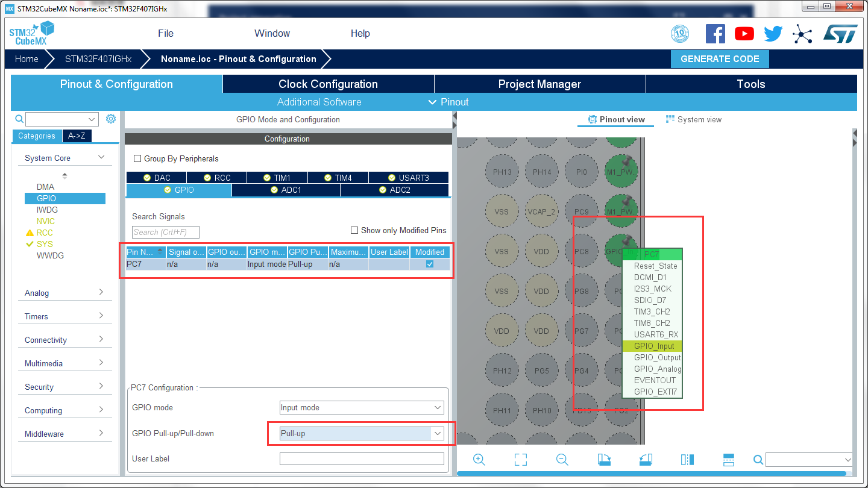Switch to A->Z listing tab
Screen dimensions: 868x488
[x=77, y=136]
